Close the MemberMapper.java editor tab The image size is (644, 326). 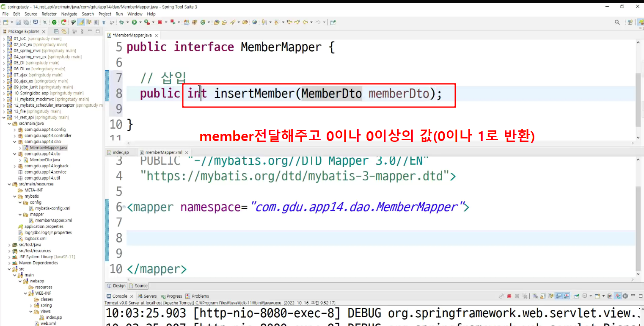(156, 36)
